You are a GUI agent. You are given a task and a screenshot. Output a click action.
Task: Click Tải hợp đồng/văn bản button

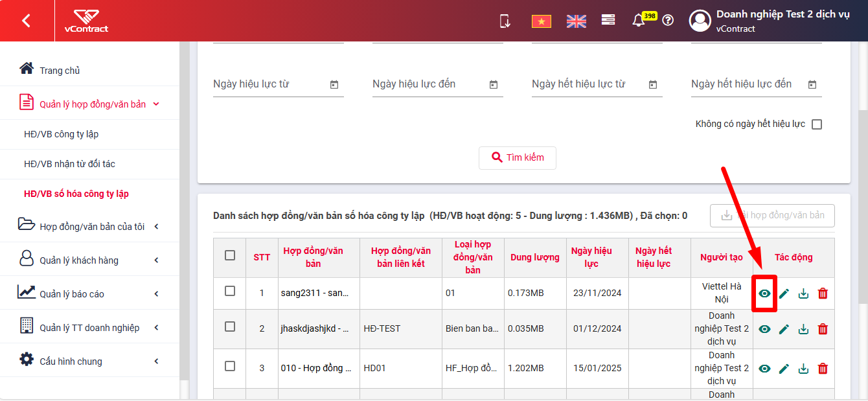pyautogui.click(x=772, y=215)
